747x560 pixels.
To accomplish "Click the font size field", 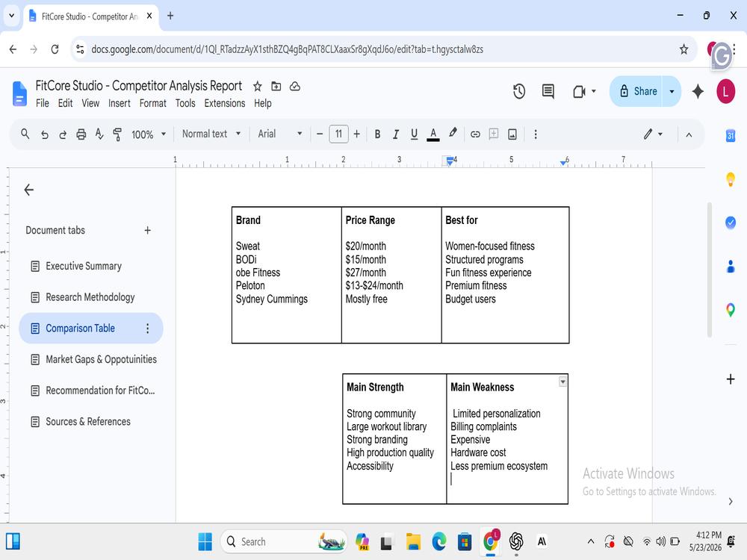I will point(338,134).
